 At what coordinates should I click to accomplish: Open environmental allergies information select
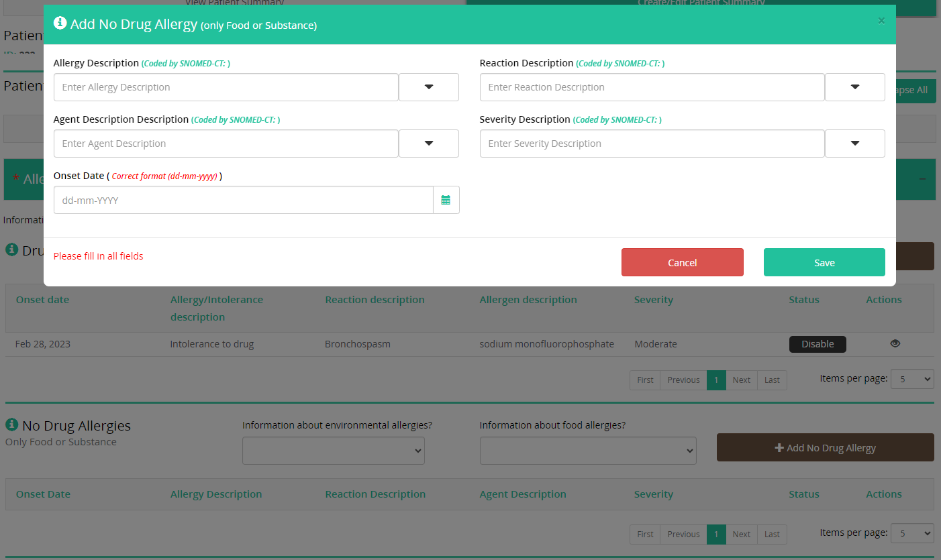tap(333, 451)
